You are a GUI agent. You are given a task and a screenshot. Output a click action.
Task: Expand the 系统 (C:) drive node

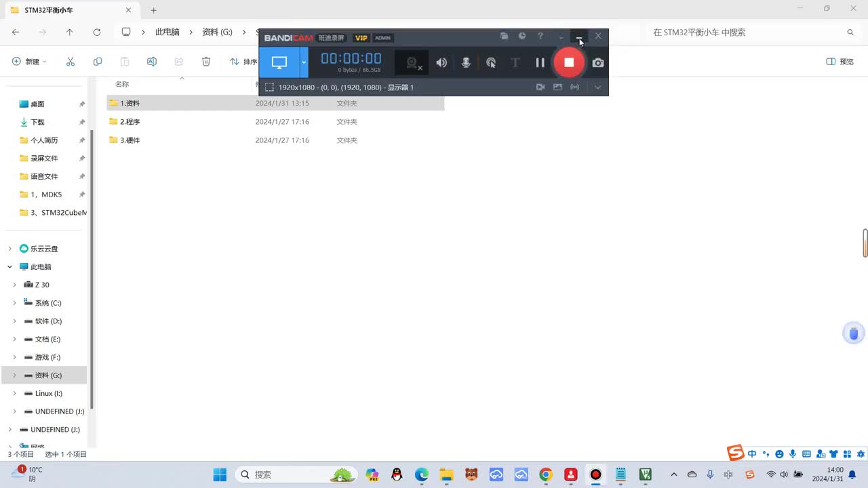click(14, 303)
